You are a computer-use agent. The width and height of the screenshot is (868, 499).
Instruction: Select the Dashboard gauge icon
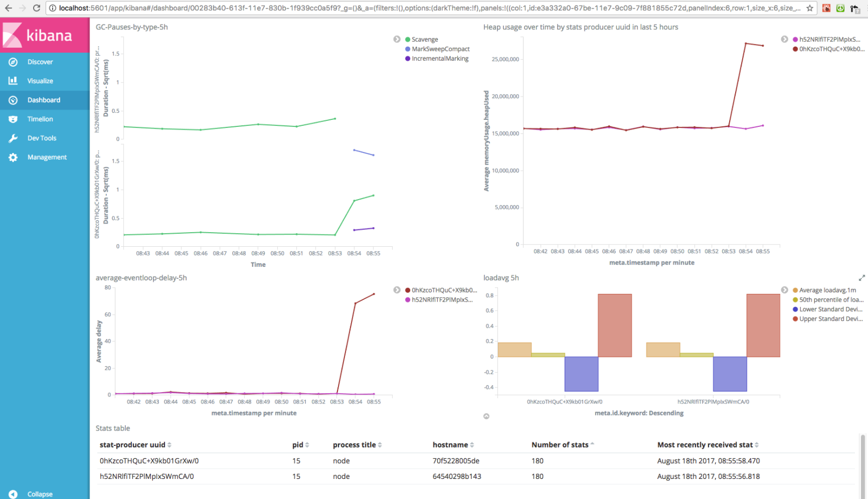pos(13,100)
